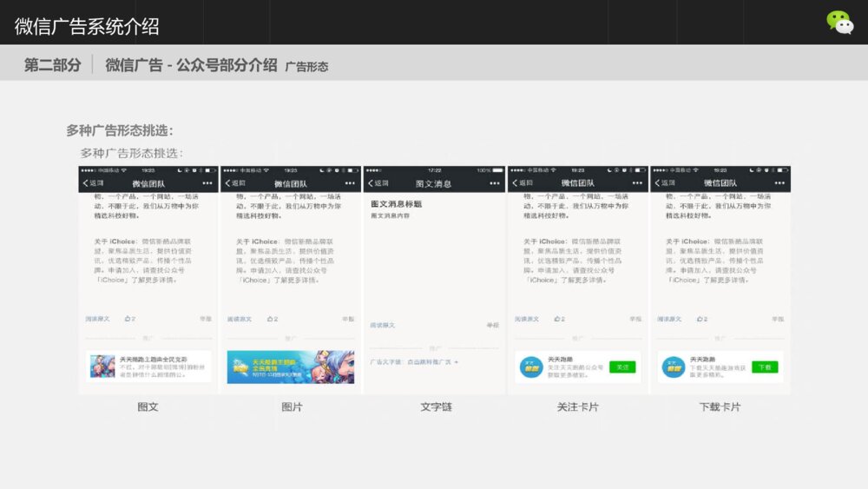The width and height of the screenshot is (868, 489).
Task: Tap the back chevron in the 图片 phone mockup
Action: click(227, 182)
